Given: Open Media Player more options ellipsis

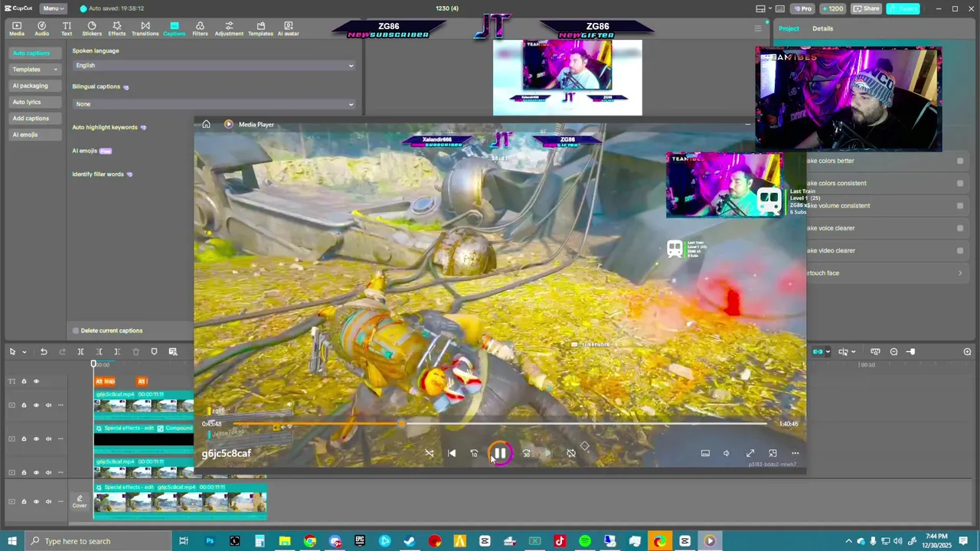Looking at the screenshot, I should (x=795, y=453).
